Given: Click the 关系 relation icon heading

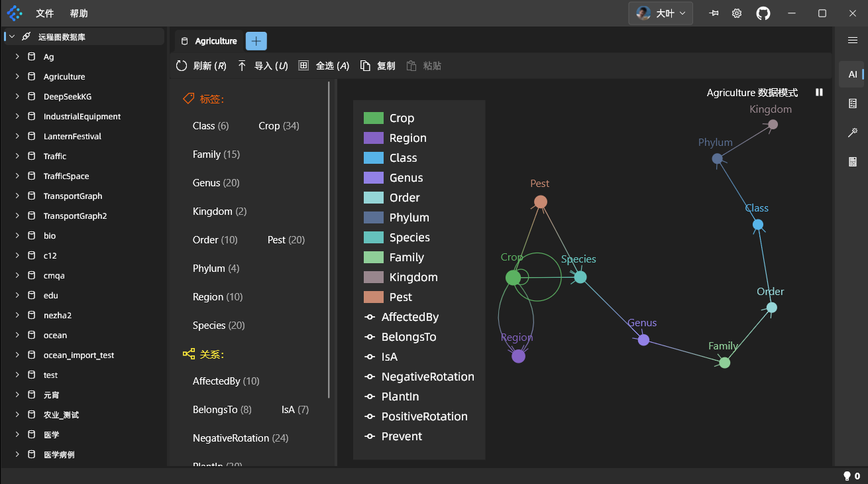Looking at the screenshot, I should pyautogui.click(x=188, y=354).
